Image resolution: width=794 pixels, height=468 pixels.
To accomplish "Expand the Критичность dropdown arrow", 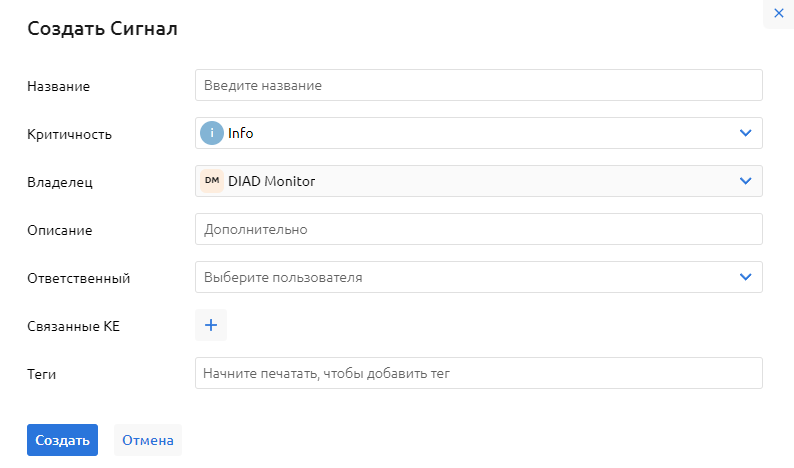I will tap(744, 133).
